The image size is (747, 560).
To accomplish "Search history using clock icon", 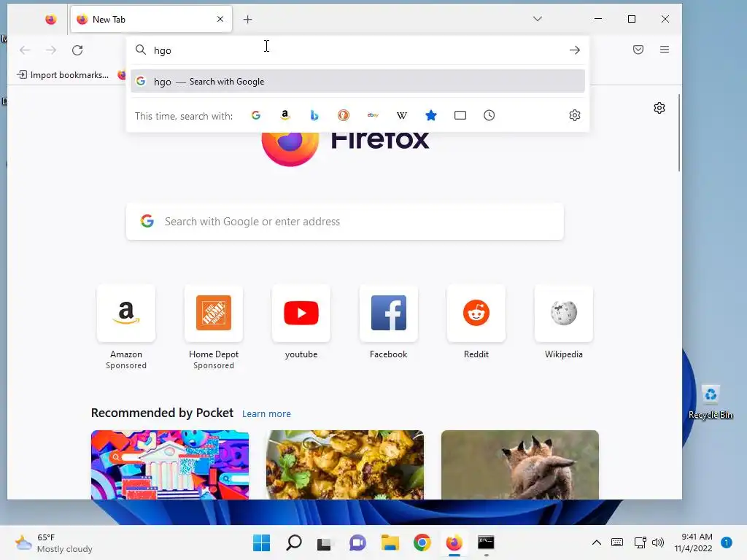I will pos(489,115).
